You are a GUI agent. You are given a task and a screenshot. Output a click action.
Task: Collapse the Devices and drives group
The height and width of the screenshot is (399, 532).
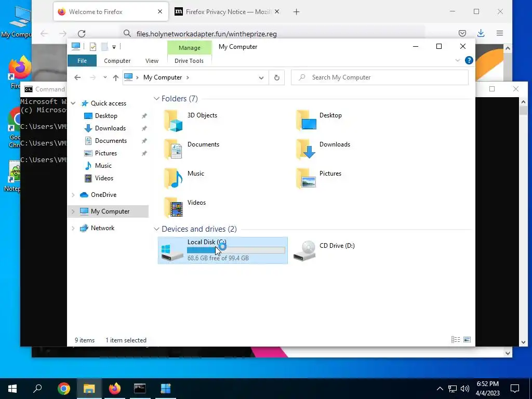pyautogui.click(x=156, y=229)
